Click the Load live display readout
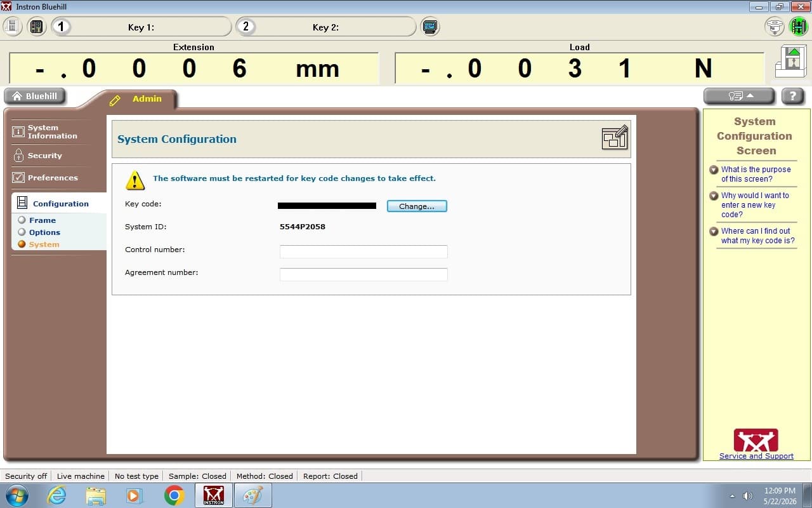The width and height of the screenshot is (812, 508). 579,68
